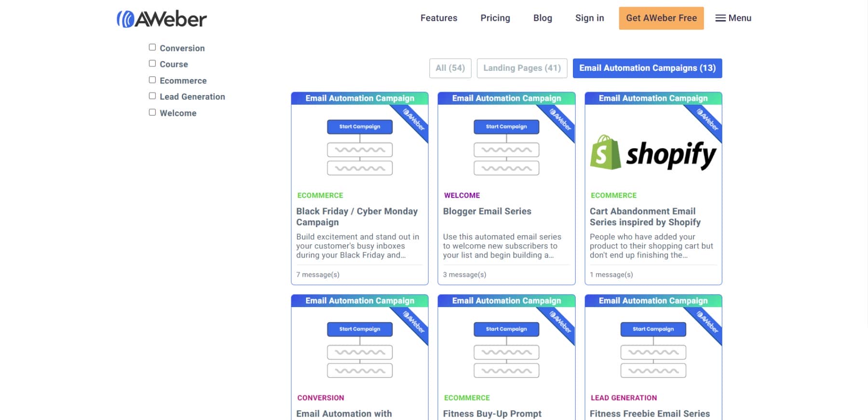Enable the Ecommerce filter checkbox

152,79
